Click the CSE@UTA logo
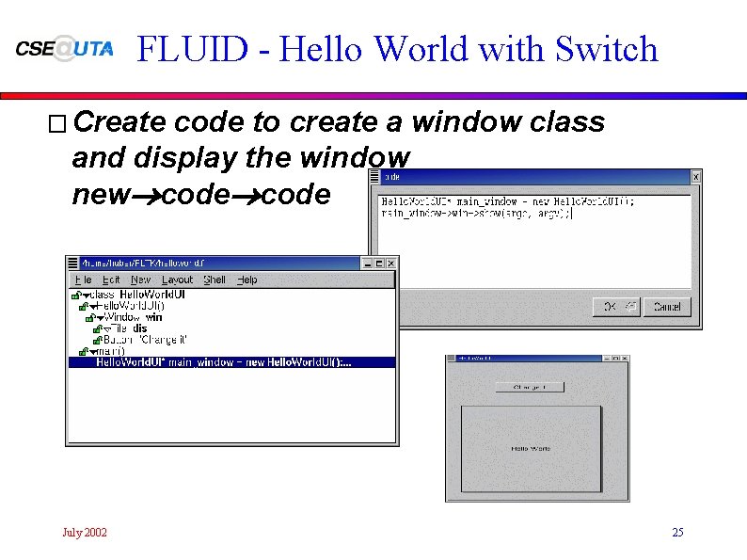Screen dimensions: 747x560 pos(64,49)
